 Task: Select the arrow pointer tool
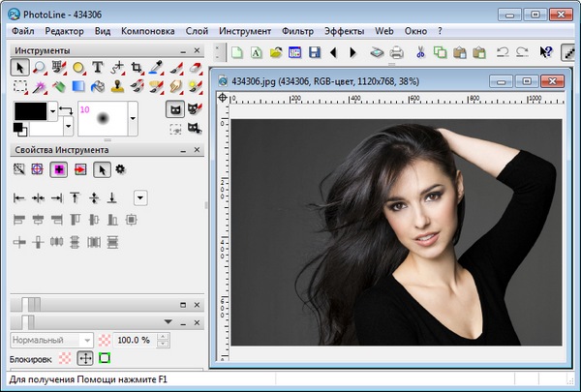(x=20, y=67)
